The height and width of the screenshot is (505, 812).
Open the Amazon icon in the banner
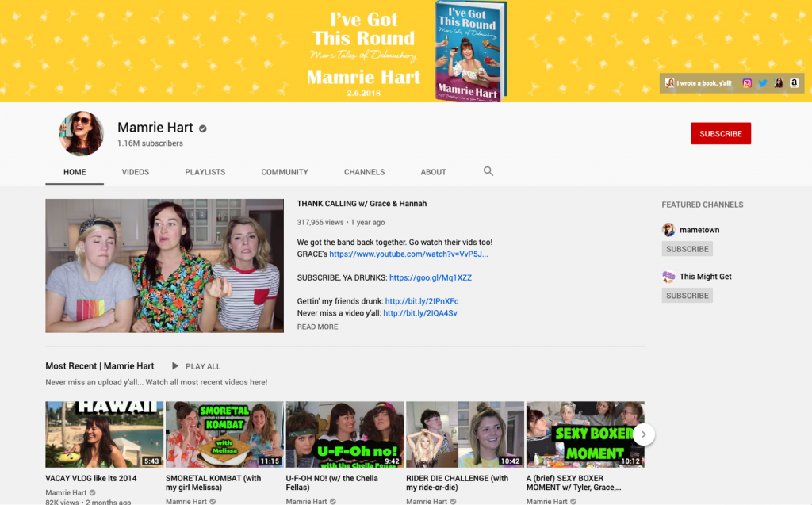point(794,83)
